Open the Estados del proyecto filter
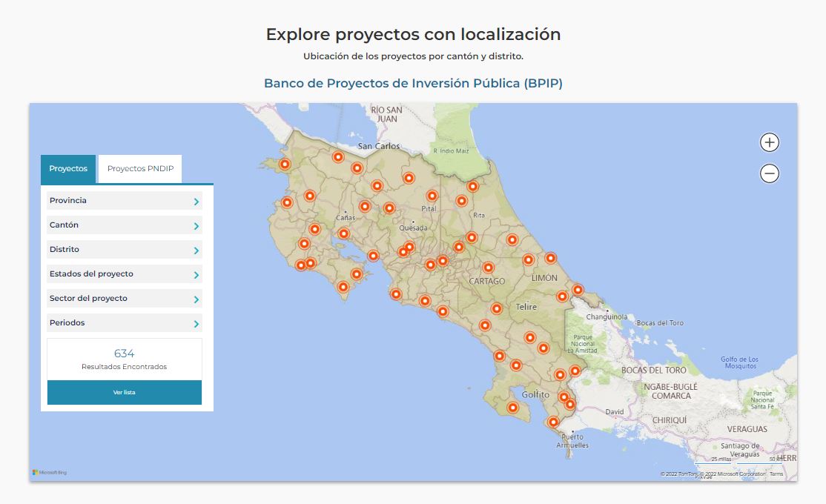Screen dimensions: 826x504 coord(124,273)
